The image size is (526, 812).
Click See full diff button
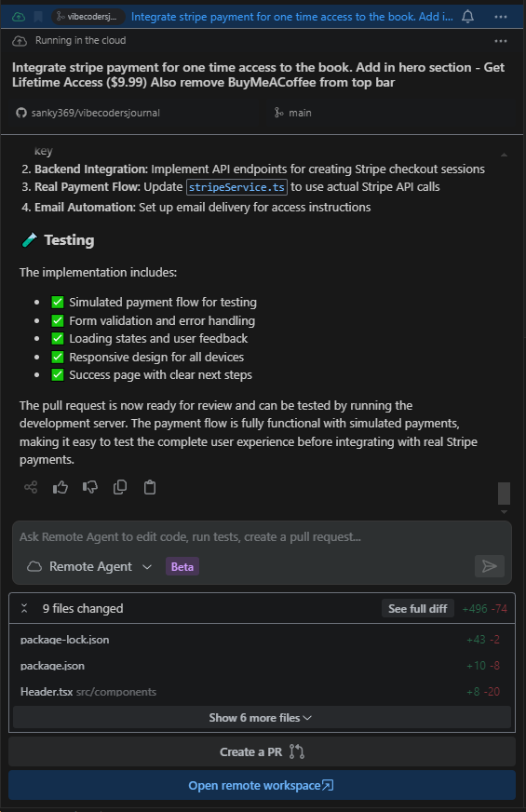[418, 608]
